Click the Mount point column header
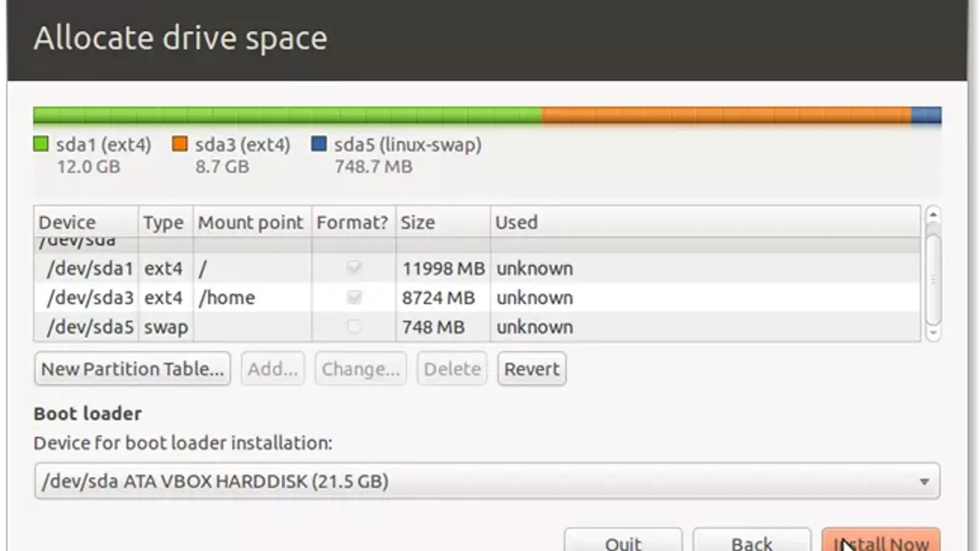This screenshot has width=980, height=551. click(251, 222)
